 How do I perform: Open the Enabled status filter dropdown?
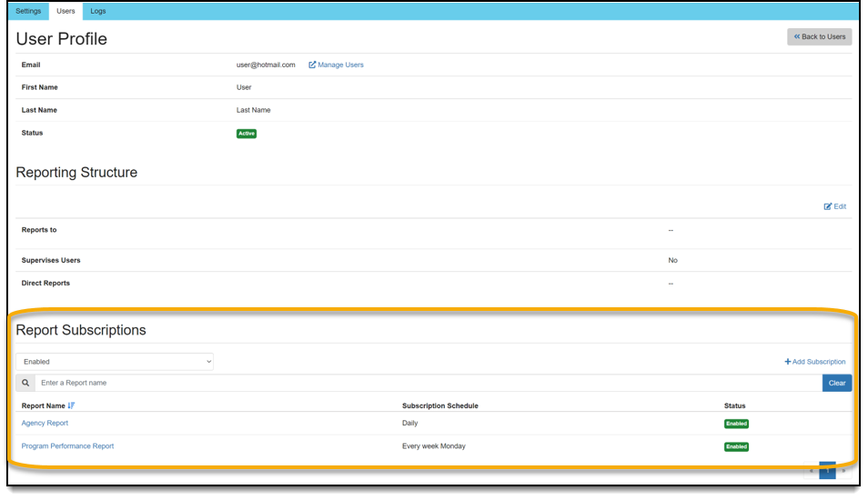[x=115, y=362]
